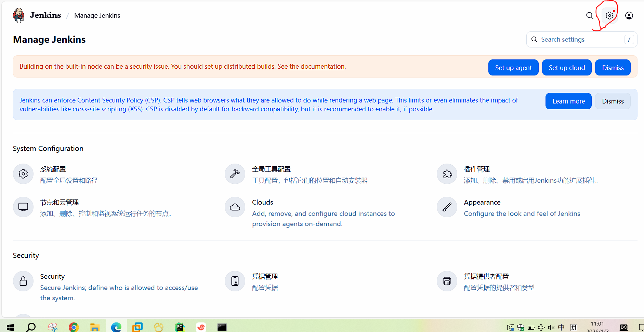The width and height of the screenshot is (644, 332).
Task: Click the 拼 IME mode indicator
Action: click(574, 328)
